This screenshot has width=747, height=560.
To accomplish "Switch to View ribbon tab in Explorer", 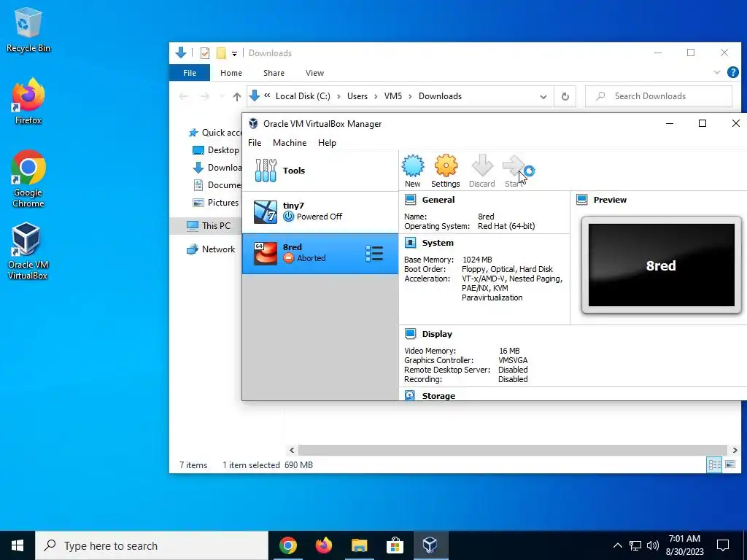I will pos(314,73).
